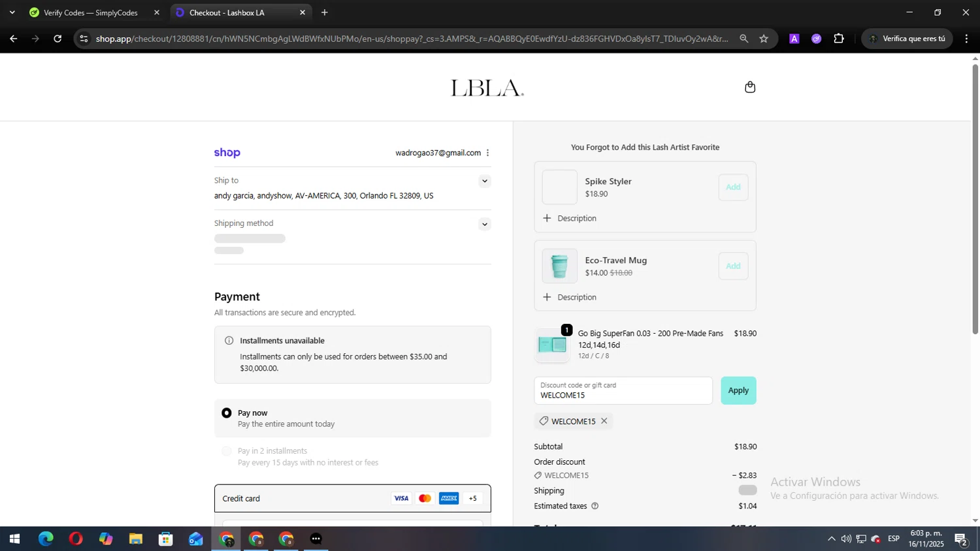Click the LBLA store logo
Screen dimensions: 980x551
487,87
